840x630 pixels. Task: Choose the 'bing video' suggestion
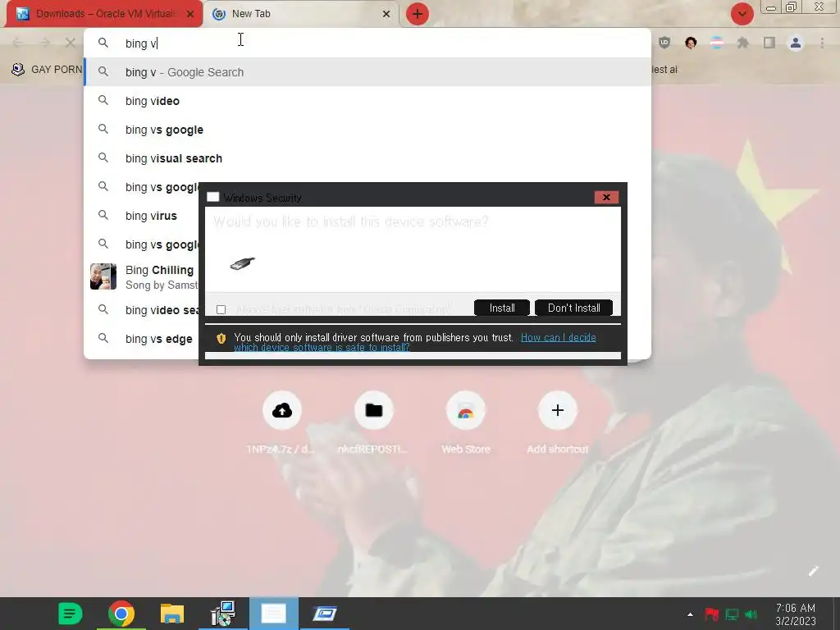tap(367, 101)
